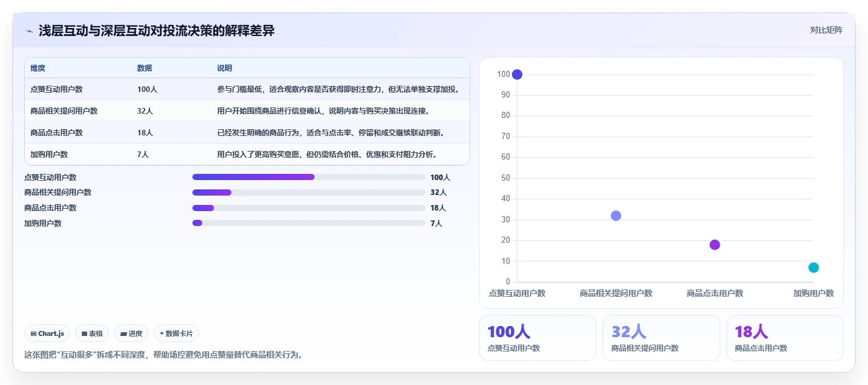Open the 100人 点赞互动用户数 data card

pyautogui.click(x=537, y=338)
